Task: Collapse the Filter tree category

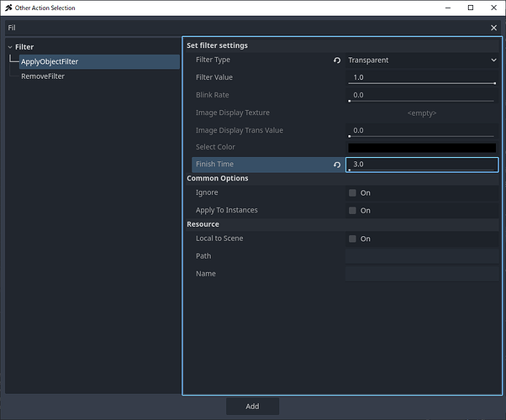Action: click(9, 47)
